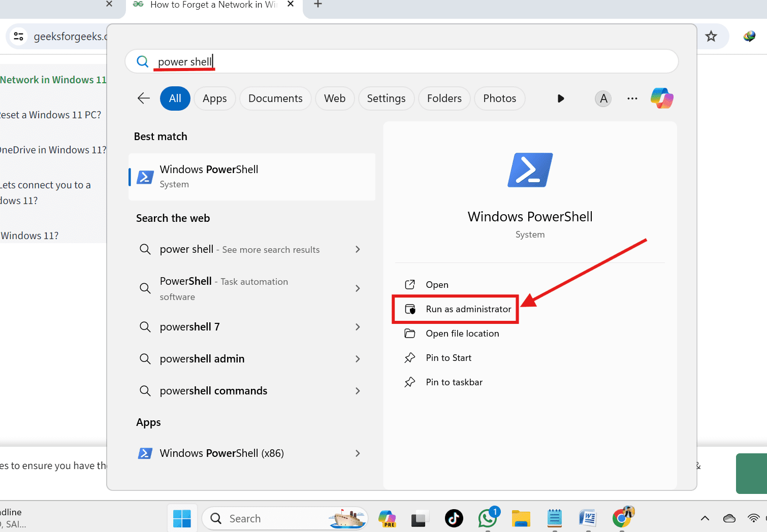The image size is (767, 532).
Task: Show hidden icons in the system tray
Action: pos(705,518)
